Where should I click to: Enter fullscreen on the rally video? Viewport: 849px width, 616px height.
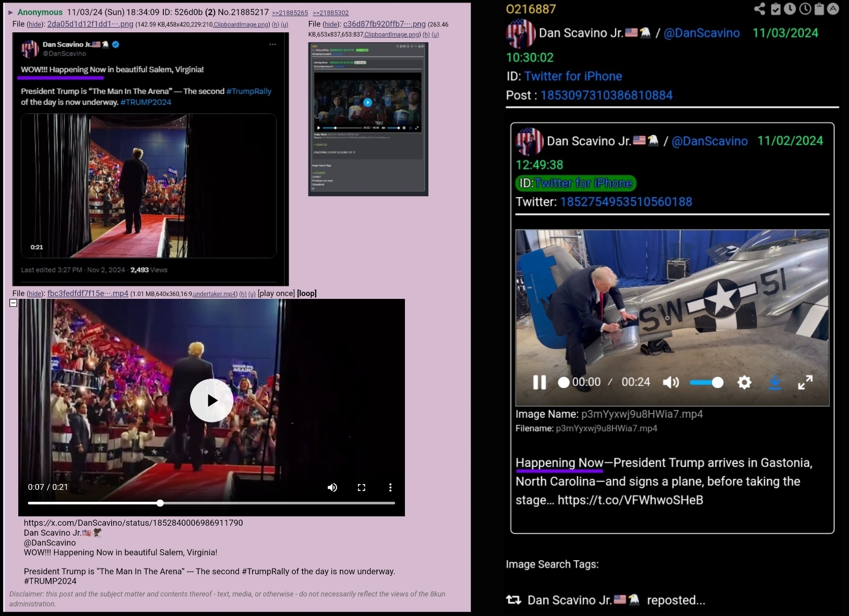(x=361, y=487)
